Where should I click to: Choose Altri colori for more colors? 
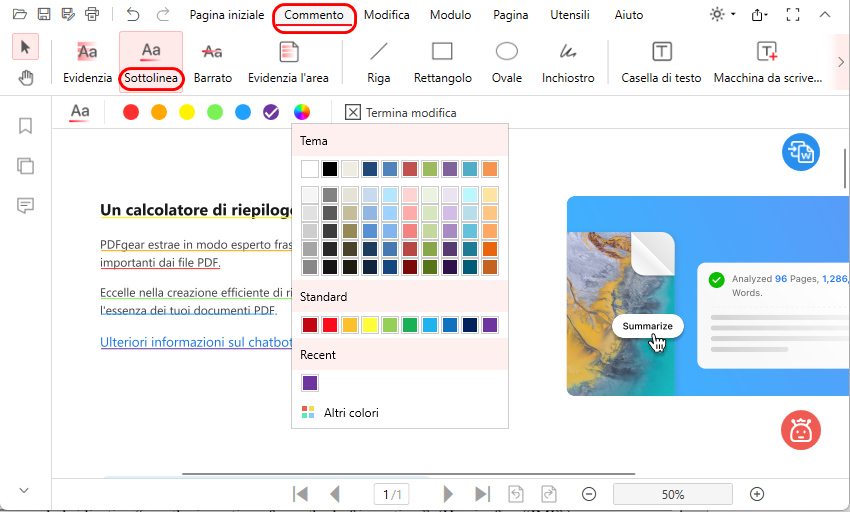(x=340, y=413)
